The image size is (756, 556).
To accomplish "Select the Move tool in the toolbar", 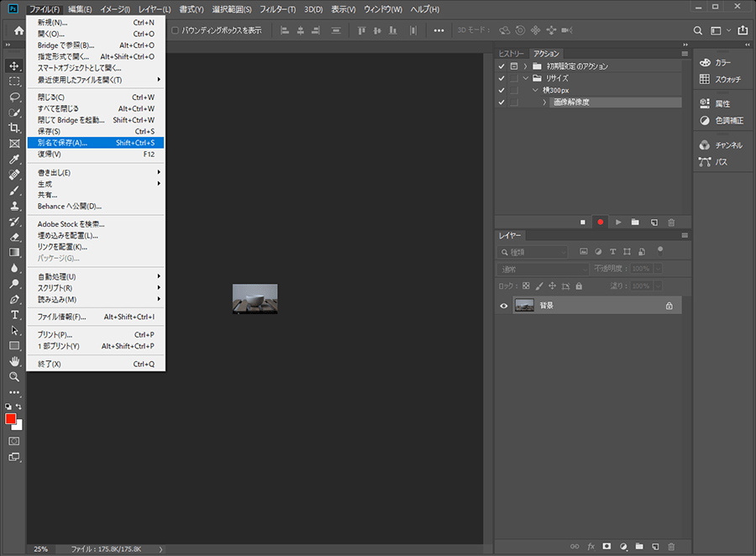I will tap(14, 66).
